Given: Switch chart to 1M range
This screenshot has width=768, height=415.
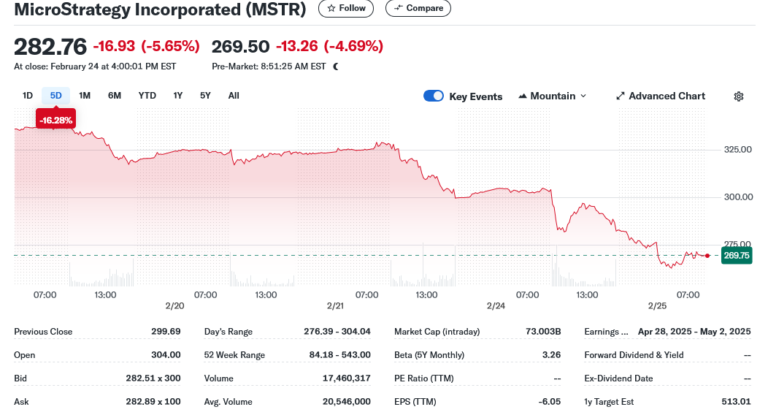Looking at the screenshot, I should point(85,96).
